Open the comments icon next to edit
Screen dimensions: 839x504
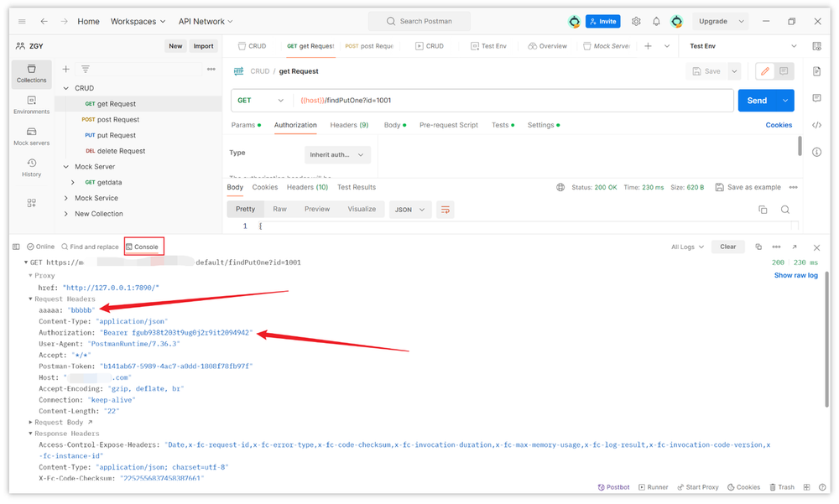click(784, 71)
